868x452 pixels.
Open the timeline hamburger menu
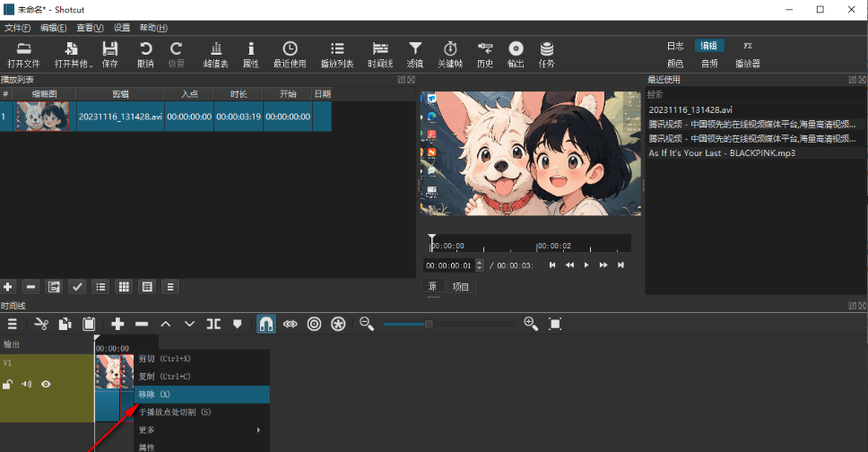pyautogui.click(x=13, y=324)
